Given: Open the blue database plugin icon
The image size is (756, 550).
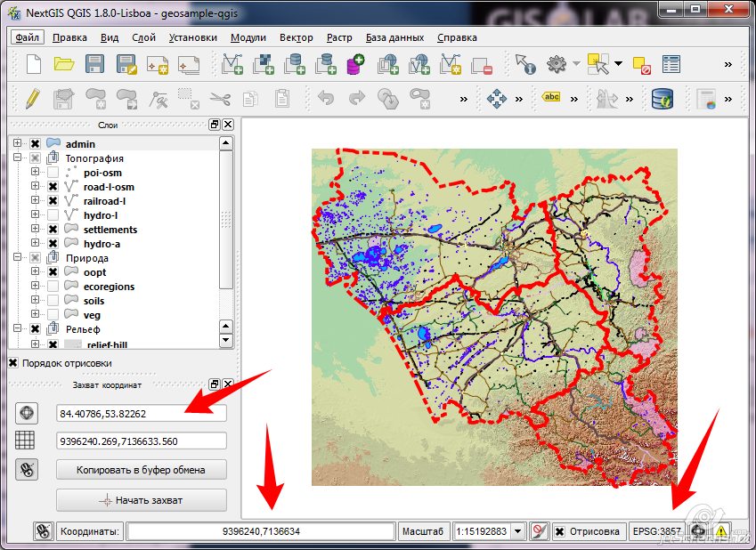Looking at the screenshot, I should [x=662, y=99].
